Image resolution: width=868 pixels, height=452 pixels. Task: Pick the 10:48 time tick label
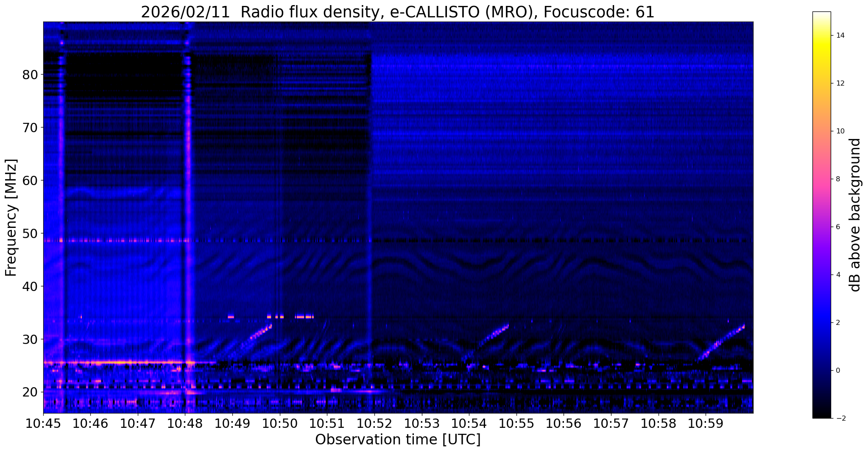[185, 423]
